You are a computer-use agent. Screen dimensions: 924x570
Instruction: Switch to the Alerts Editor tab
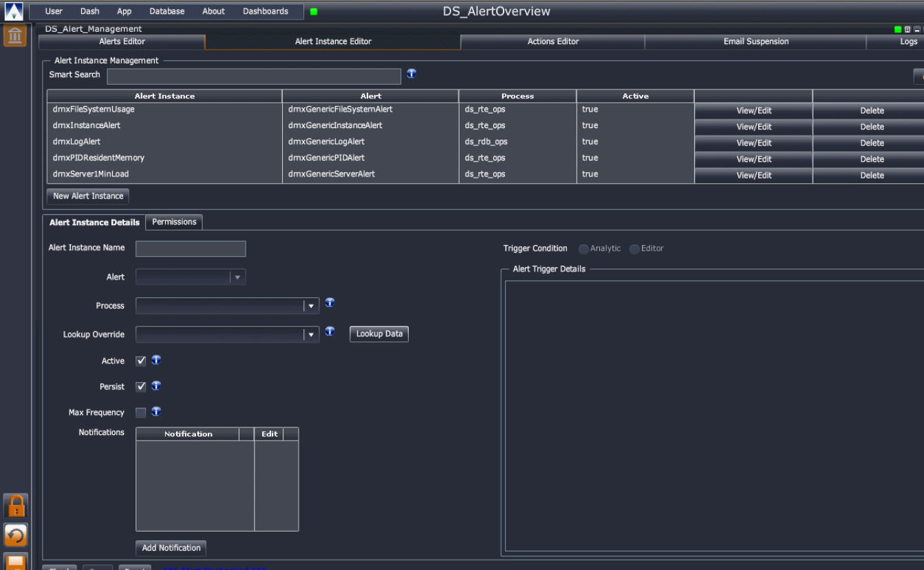(x=122, y=41)
